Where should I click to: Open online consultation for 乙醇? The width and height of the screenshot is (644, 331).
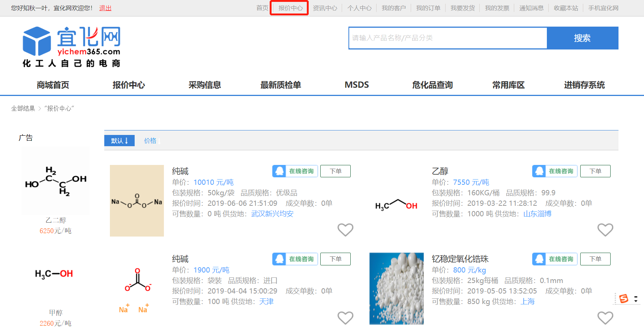pyautogui.click(x=554, y=171)
